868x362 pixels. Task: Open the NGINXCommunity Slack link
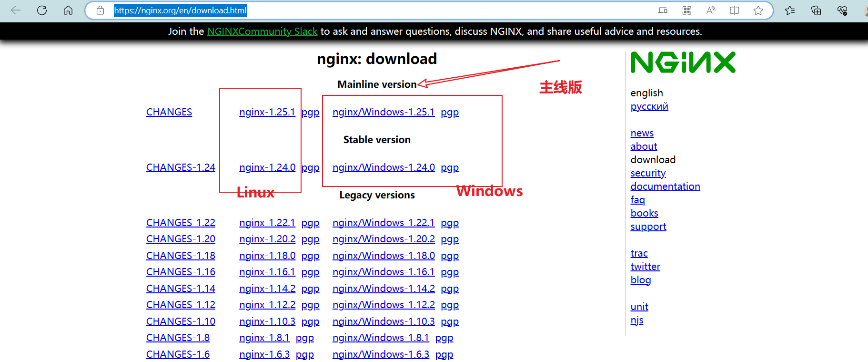coord(262,31)
